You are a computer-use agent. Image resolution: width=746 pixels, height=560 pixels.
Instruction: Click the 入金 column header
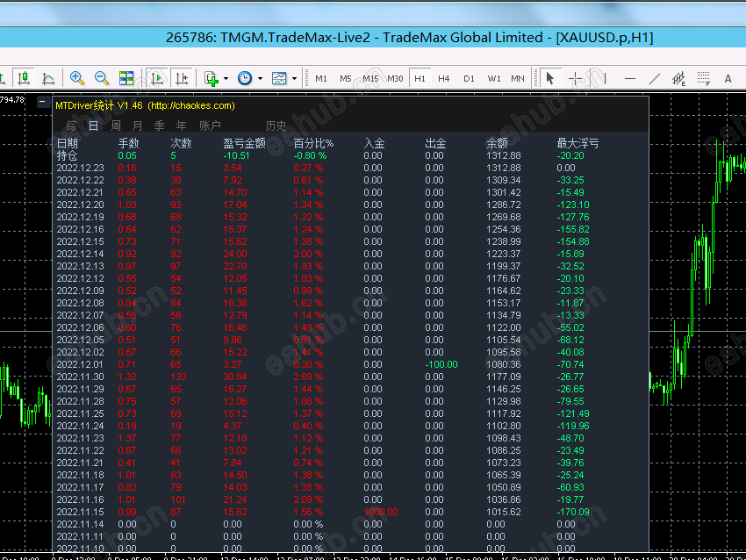click(x=374, y=143)
